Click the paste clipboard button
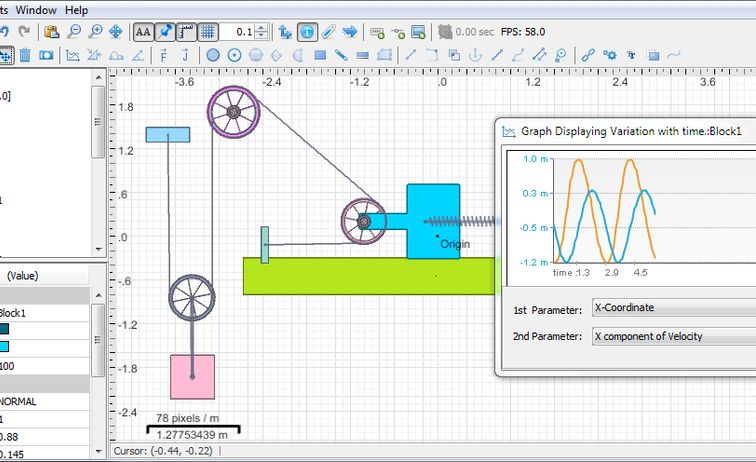This screenshot has width=756, height=462. [x=52, y=32]
